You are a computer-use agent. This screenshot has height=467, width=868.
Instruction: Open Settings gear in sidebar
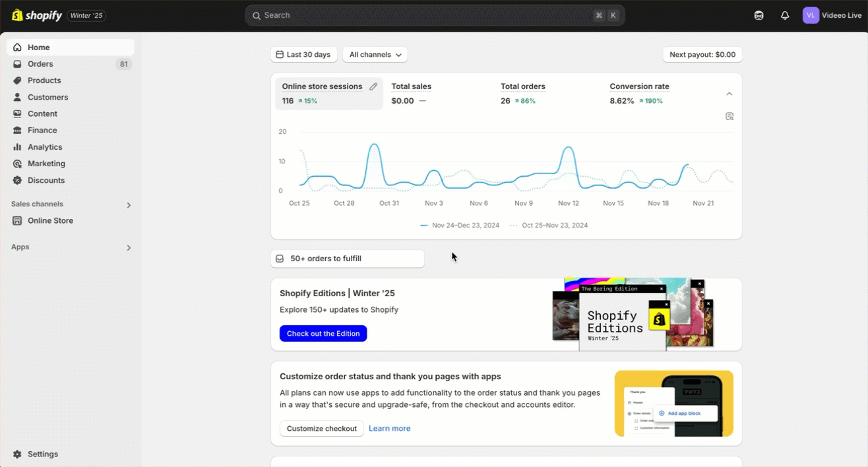point(17,454)
